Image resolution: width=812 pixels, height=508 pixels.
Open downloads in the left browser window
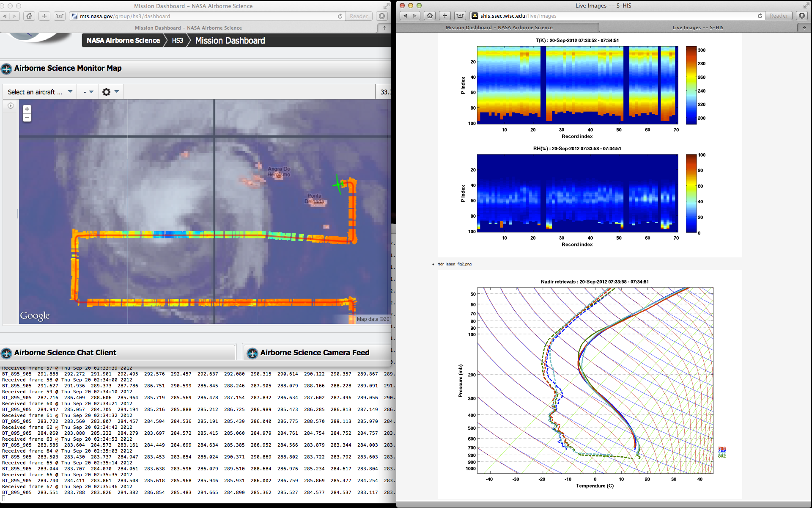[382, 16]
